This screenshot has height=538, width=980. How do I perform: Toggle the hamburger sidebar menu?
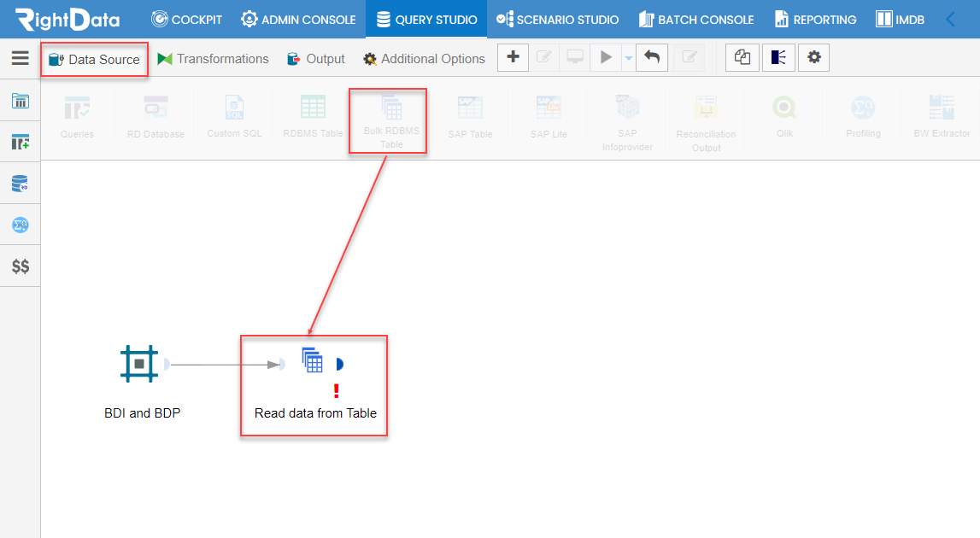[x=20, y=58]
